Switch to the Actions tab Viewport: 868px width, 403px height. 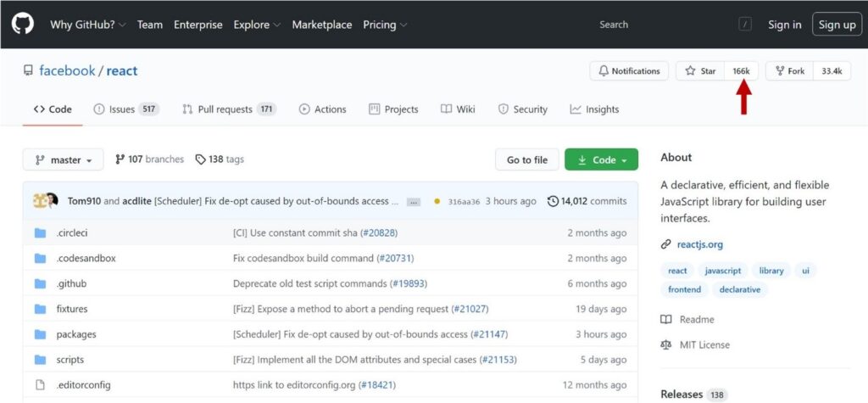click(323, 109)
